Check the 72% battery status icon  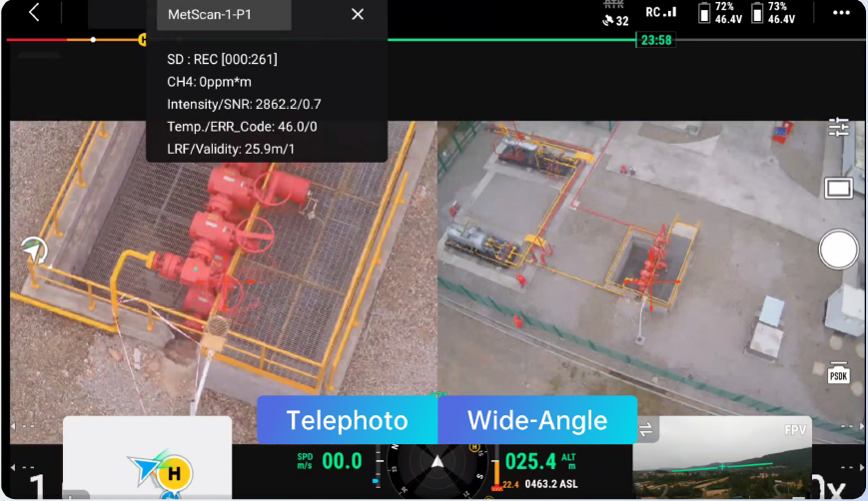click(719, 13)
